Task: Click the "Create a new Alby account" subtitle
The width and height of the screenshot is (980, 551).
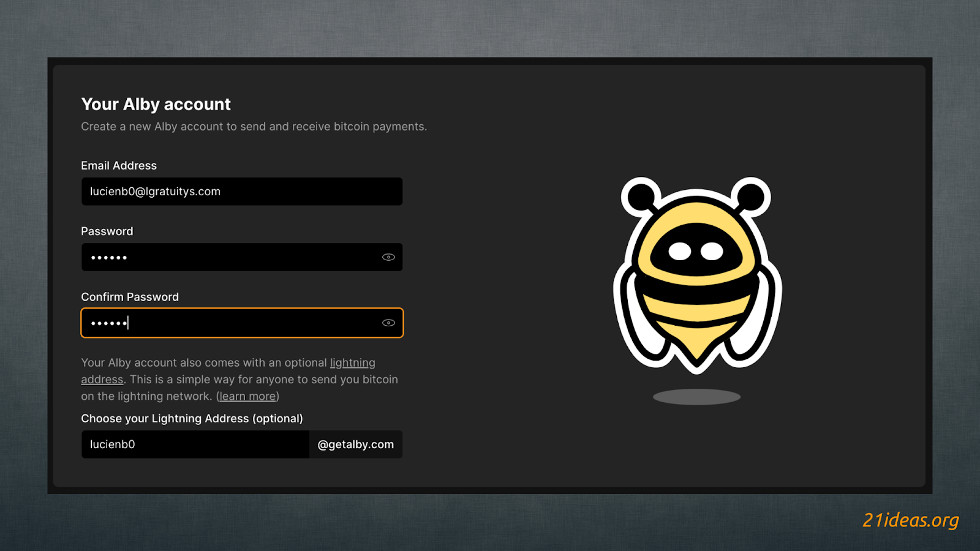Action: tap(254, 127)
